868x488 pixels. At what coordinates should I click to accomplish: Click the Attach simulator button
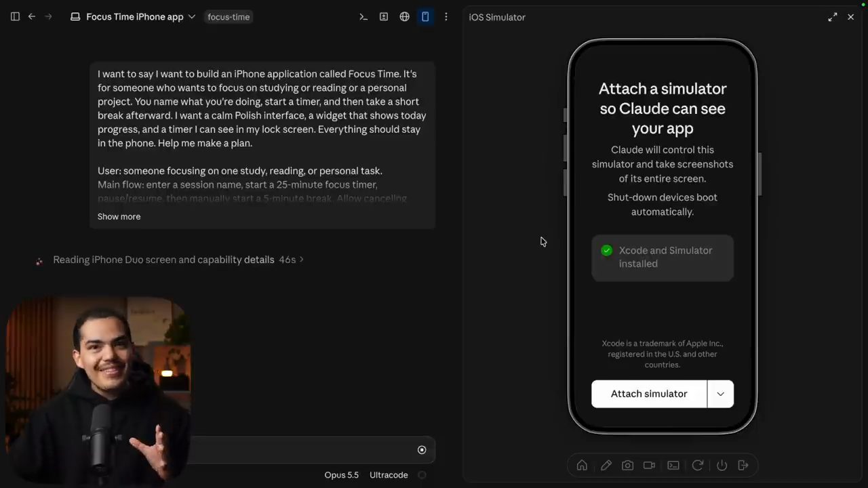pos(649,394)
